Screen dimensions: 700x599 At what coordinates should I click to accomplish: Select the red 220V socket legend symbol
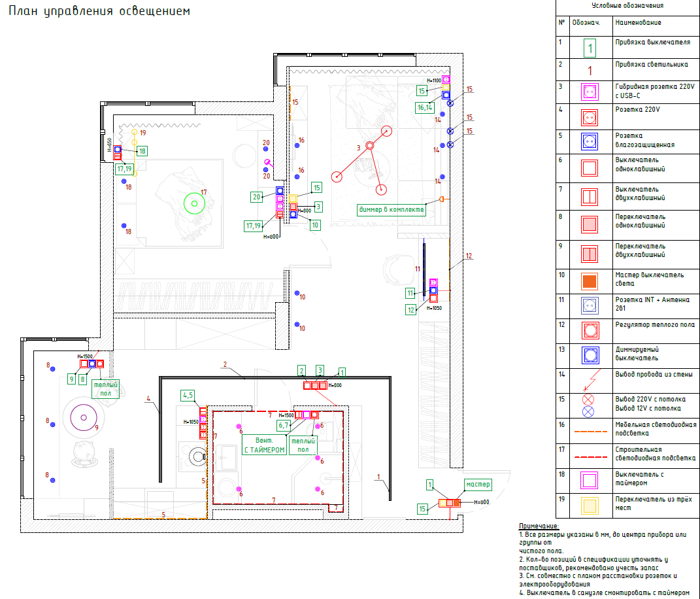tap(590, 118)
